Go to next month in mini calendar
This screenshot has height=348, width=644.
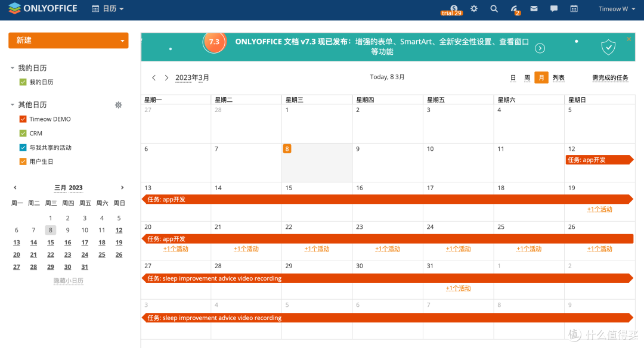coord(122,188)
